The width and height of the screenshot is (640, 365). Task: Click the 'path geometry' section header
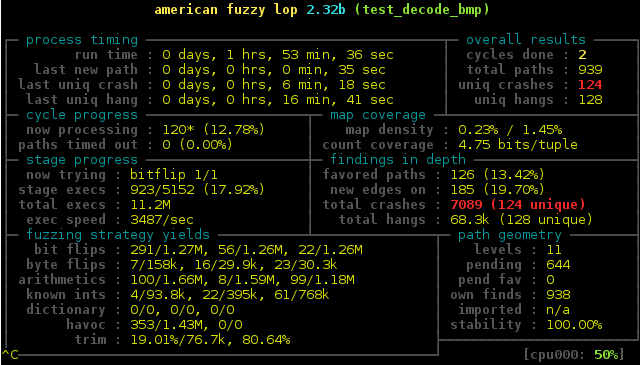tap(510, 235)
